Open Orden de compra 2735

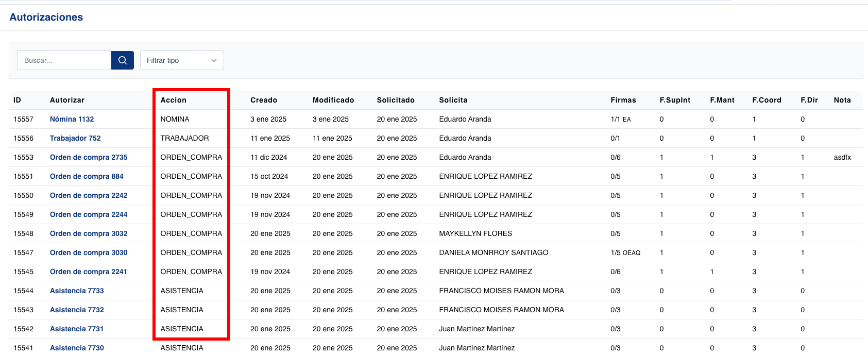(89, 157)
